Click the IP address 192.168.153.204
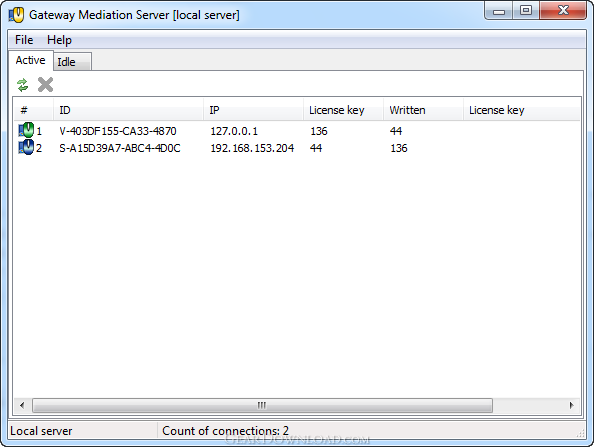Viewport: 594px width, 447px height. point(252,148)
